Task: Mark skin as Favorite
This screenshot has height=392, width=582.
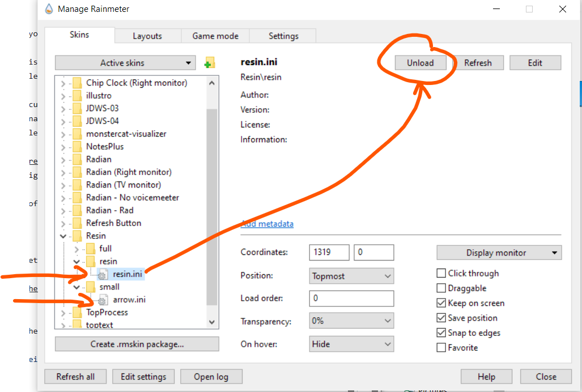Action: (441, 347)
